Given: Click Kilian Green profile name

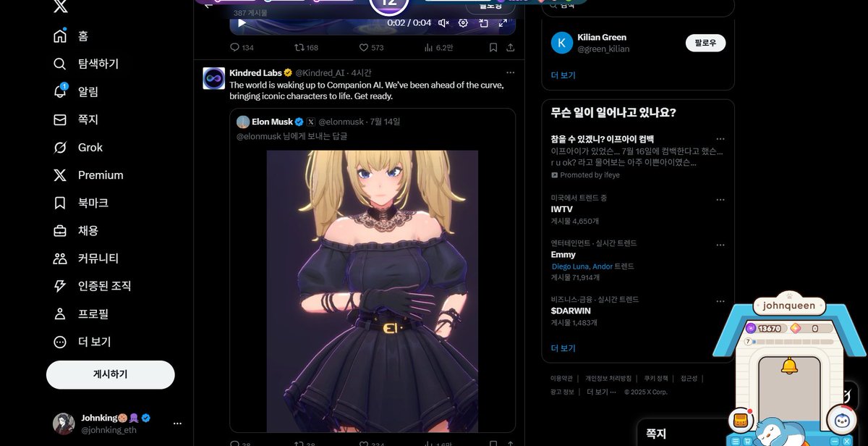Looking at the screenshot, I should pyautogui.click(x=602, y=38).
